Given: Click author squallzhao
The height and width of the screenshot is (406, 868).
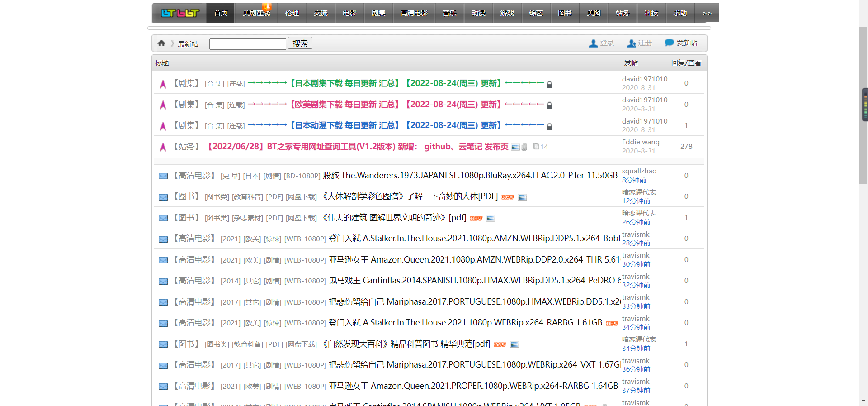Looking at the screenshot, I should [x=639, y=171].
